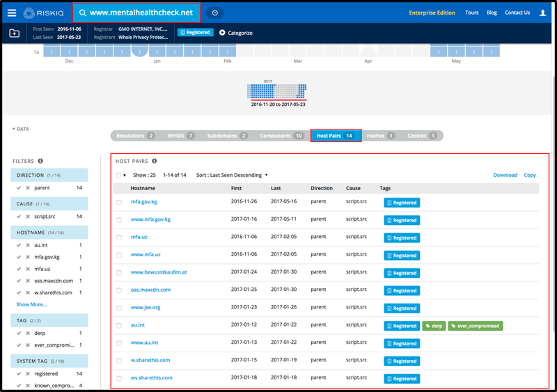Exclude ever_compromised tag filter with X
Image resolution: width=557 pixels, height=392 pixels.
point(28,345)
